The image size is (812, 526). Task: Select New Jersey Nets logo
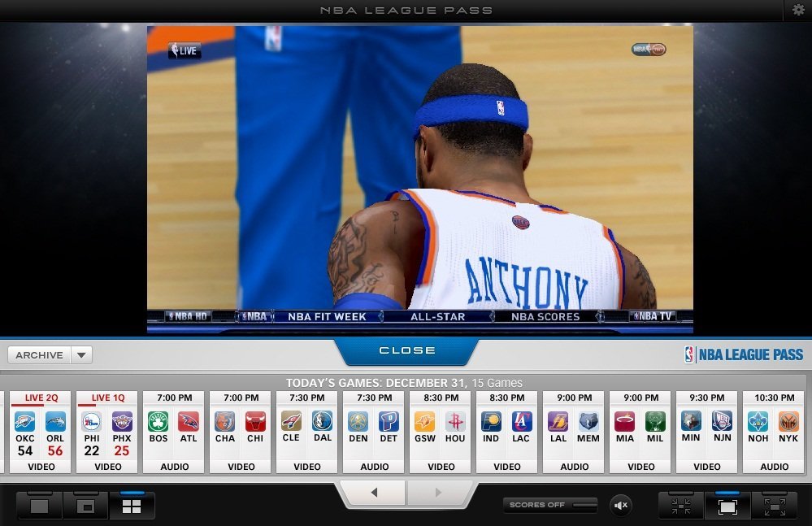722,421
